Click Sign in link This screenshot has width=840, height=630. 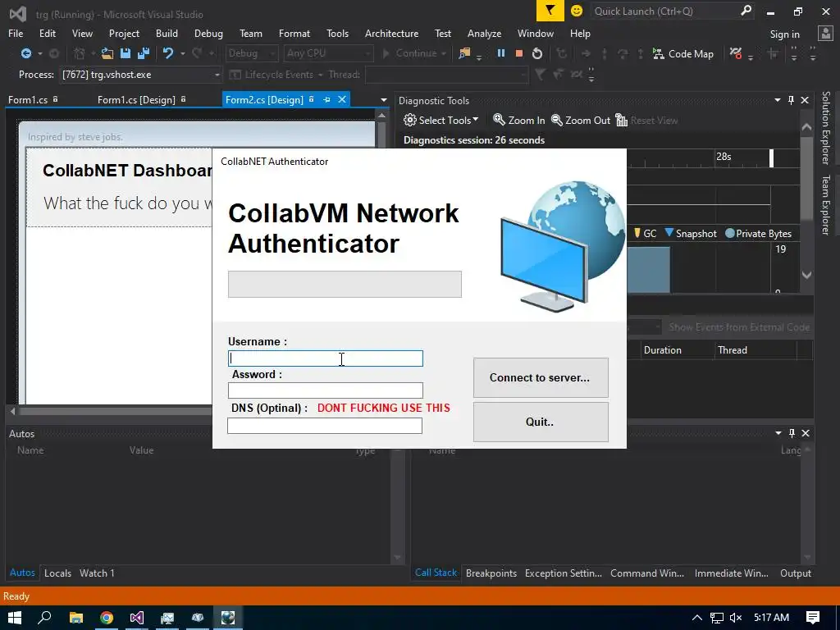click(784, 34)
